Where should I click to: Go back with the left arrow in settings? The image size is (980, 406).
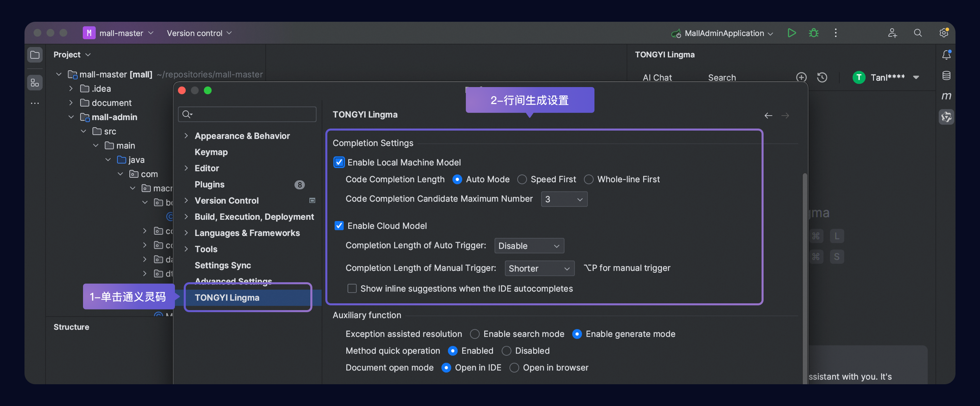click(x=768, y=116)
